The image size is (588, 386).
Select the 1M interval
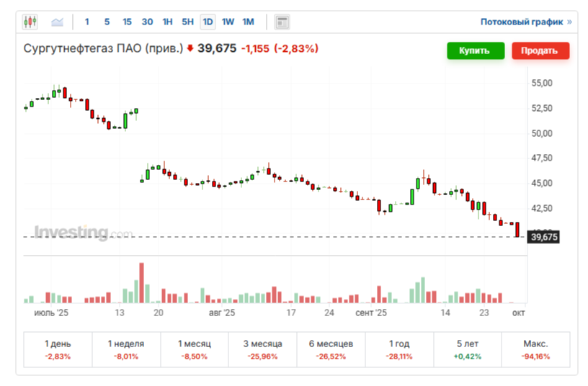(248, 22)
